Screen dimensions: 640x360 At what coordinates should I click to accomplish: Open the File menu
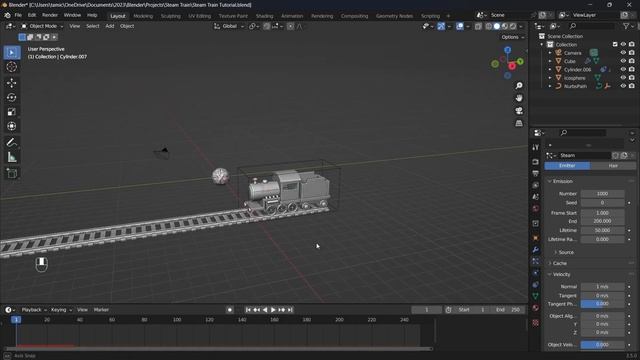18,15
